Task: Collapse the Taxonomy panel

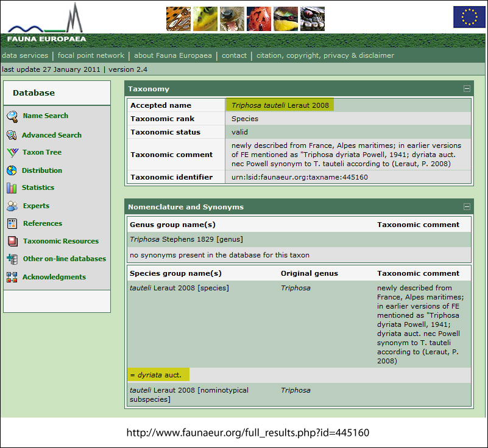Action: (467, 89)
